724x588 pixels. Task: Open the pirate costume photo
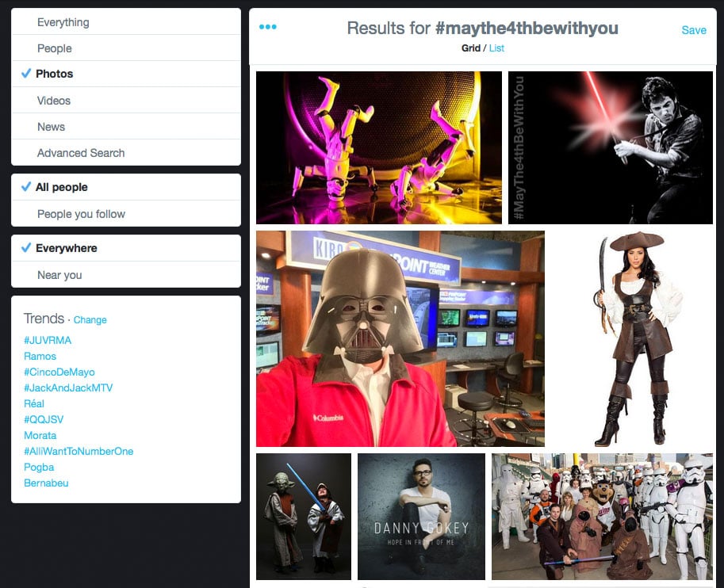click(632, 338)
